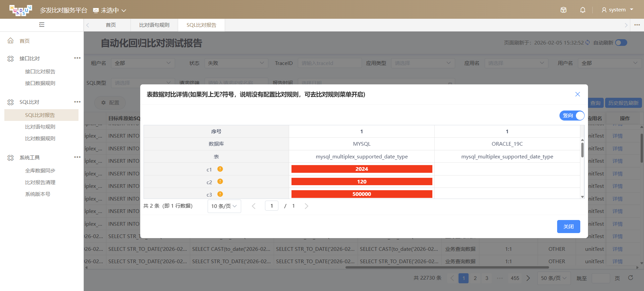Viewport: 644px width, 291px height.
Task: Open 比对数据规则 in sidebar
Action: (x=40, y=139)
